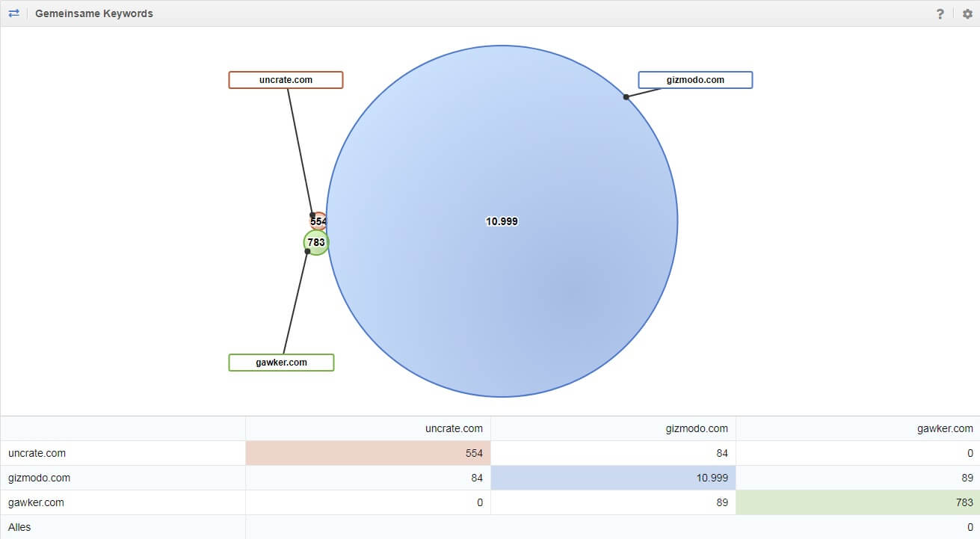The width and height of the screenshot is (980, 539).
Task: Click the green highlighted 783 cell
Action: coord(857,502)
